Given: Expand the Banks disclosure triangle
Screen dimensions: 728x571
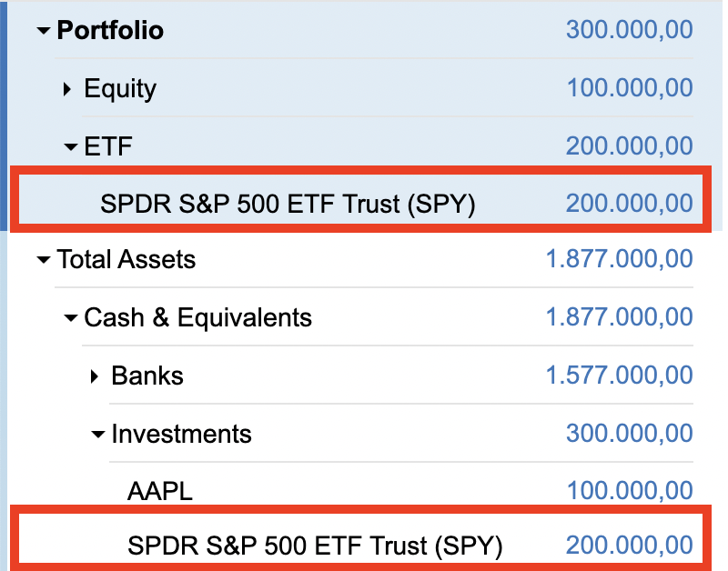Looking at the screenshot, I should coord(96,376).
